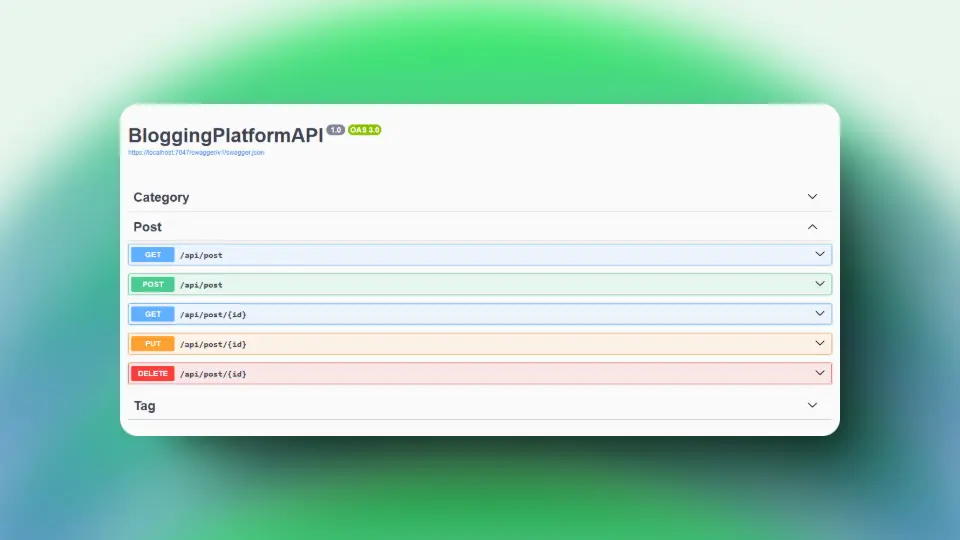Click the OAS 3.0 badge
This screenshot has height=540, width=960.
tap(364, 130)
